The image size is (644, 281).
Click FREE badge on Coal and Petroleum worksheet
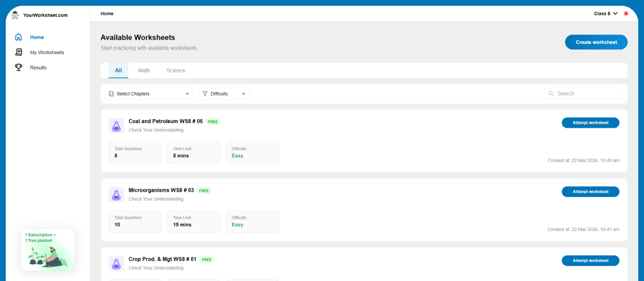(213, 121)
